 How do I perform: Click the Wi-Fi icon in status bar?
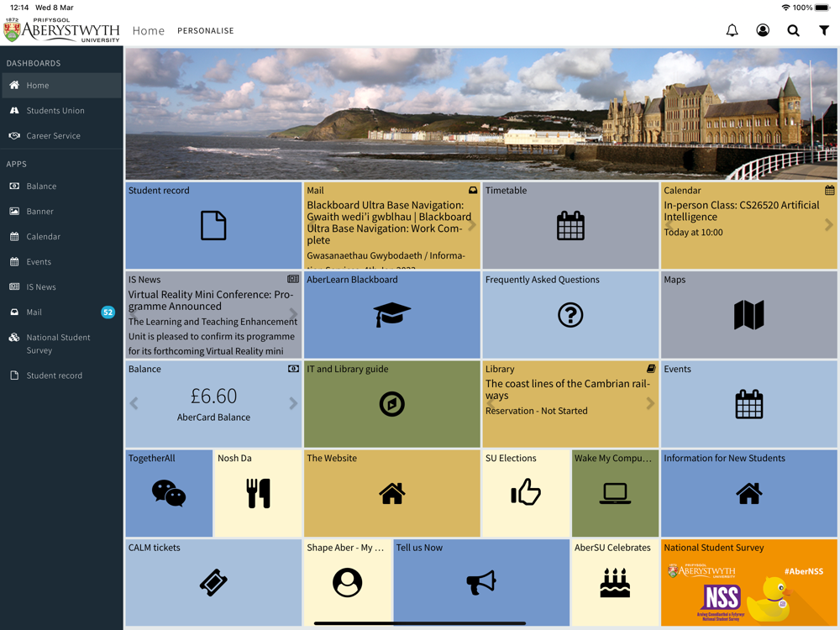click(x=785, y=8)
